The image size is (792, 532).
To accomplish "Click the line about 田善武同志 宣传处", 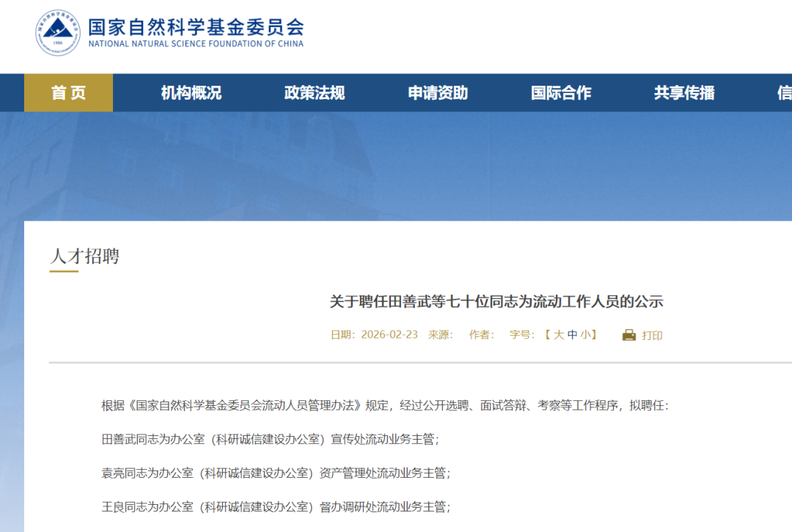I will coord(270,440).
